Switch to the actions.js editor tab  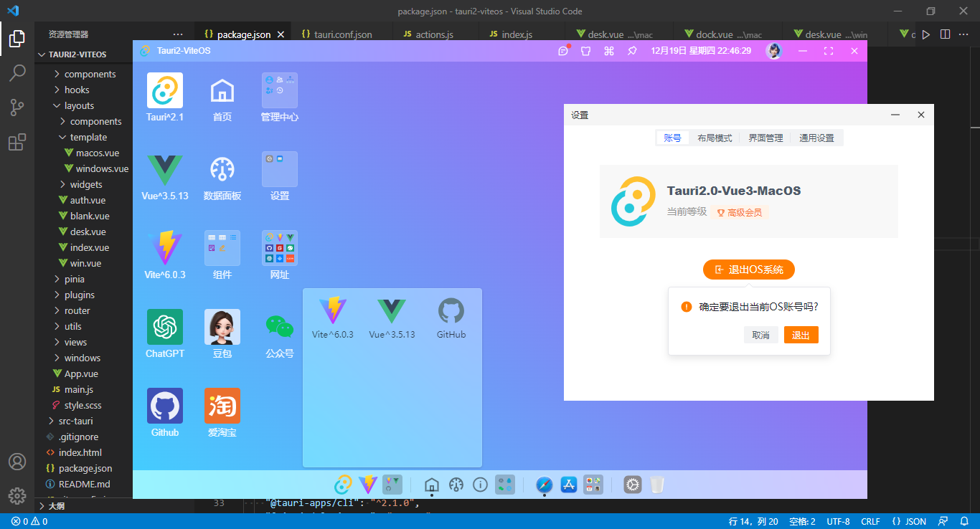coord(435,34)
